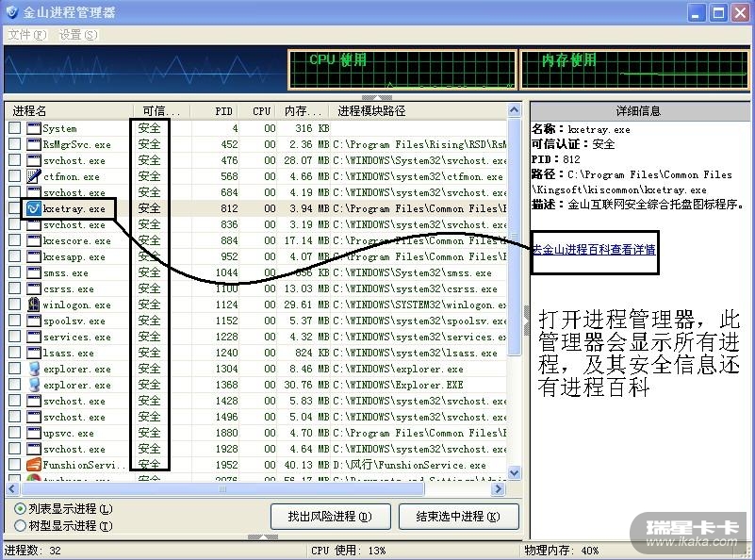
Task: Click the winlogon.exe process icon
Action: point(34,305)
